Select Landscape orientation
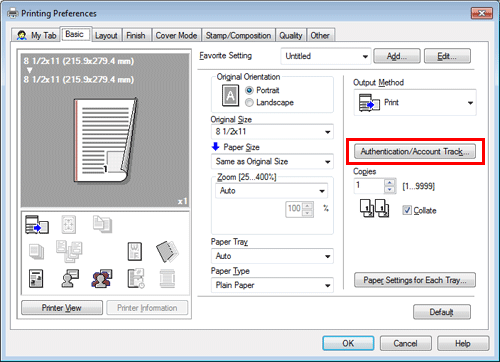This screenshot has width=500, height=362. point(249,103)
